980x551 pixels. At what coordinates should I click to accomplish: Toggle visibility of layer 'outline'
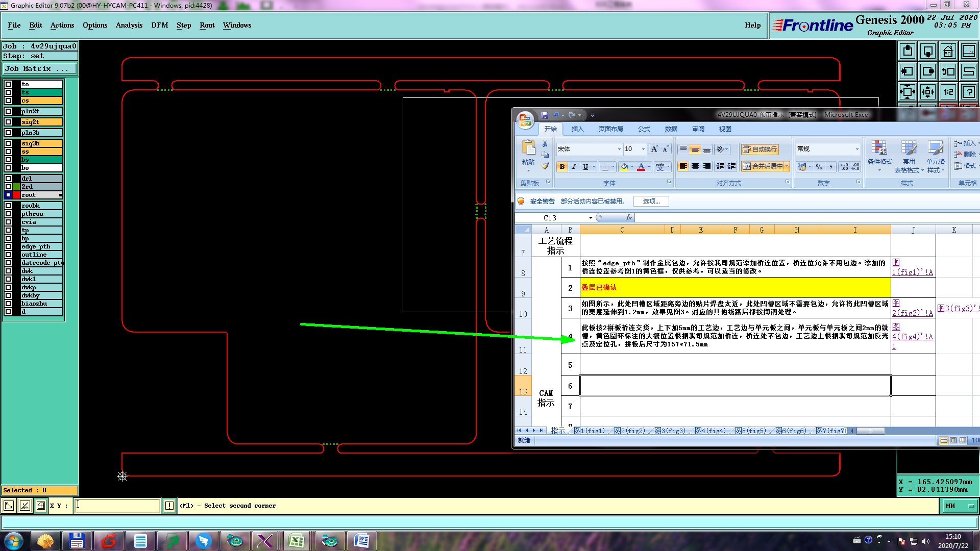8,255
